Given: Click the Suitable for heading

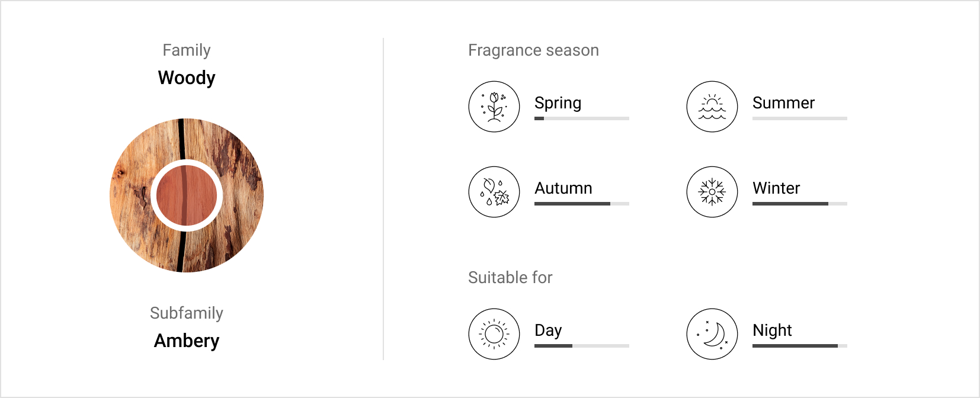Looking at the screenshot, I should tap(510, 277).
